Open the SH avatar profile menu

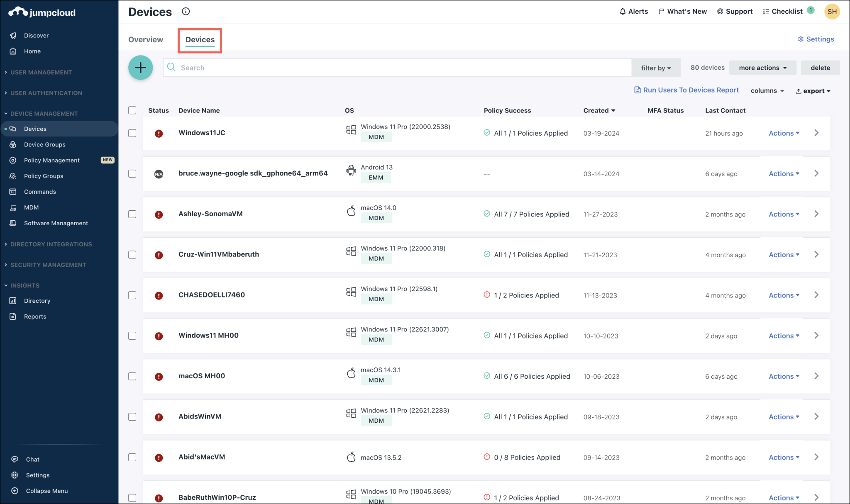[832, 11]
